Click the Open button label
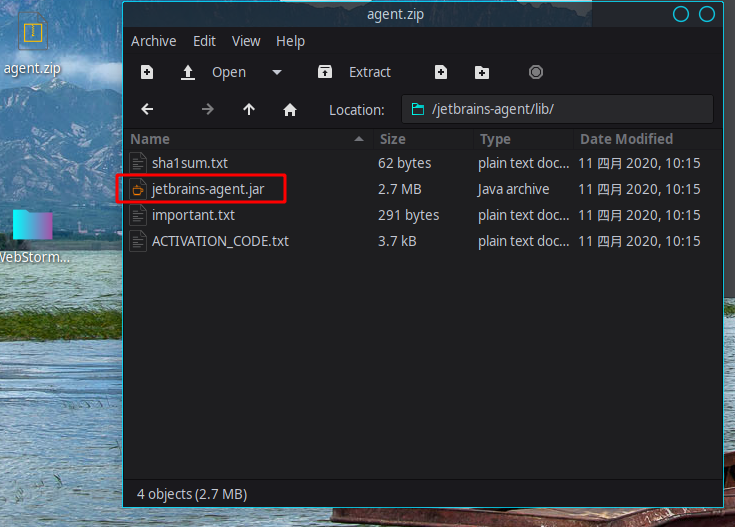This screenshot has width=735, height=527. tap(229, 72)
